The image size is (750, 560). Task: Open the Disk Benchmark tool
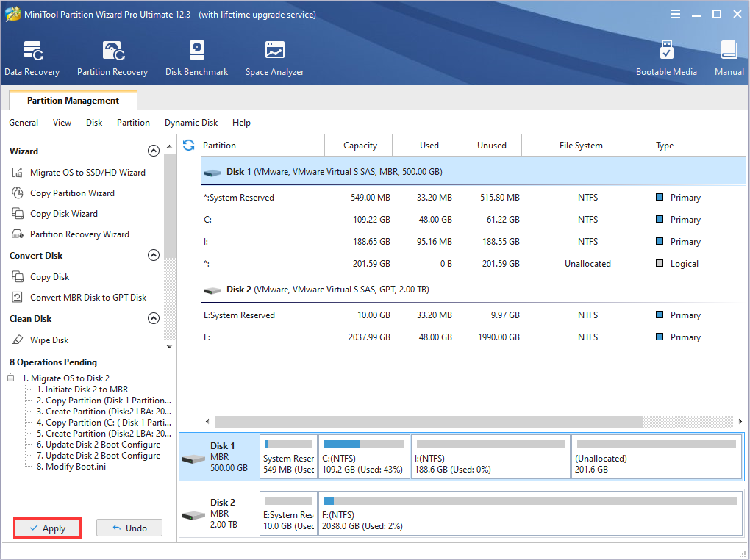tap(196, 58)
